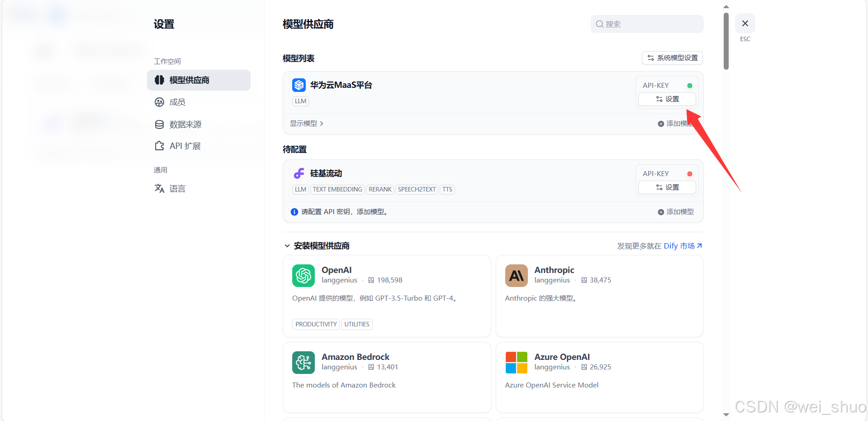Screen dimensions: 868x421
Task: Click the SPEECH2TEXT tag on 硅基流动
Action: (x=417, y=190)
